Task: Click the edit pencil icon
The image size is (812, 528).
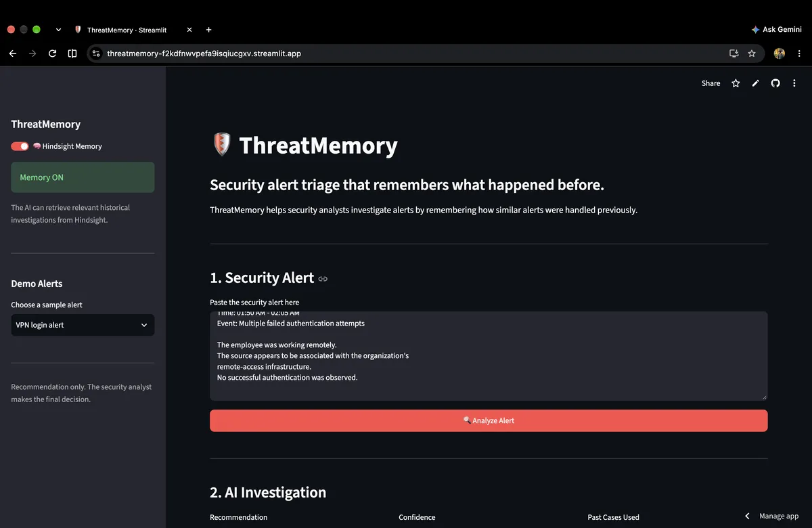Action: coord(756,83)
